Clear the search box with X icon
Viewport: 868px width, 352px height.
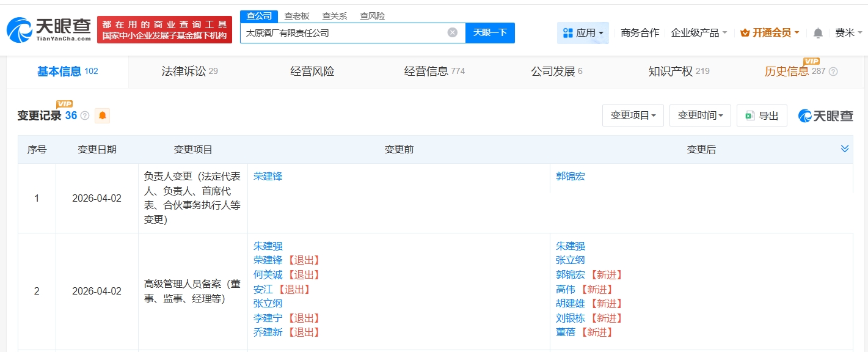point(452,32)
